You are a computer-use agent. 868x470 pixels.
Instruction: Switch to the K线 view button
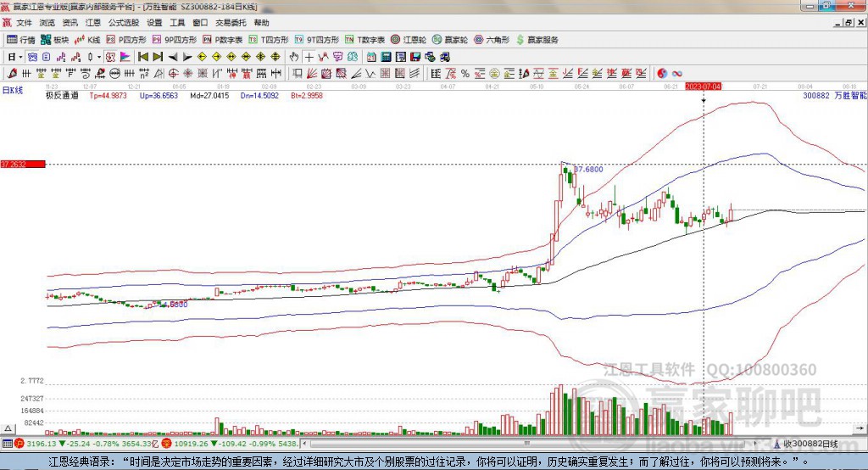(x=87, y=40)
